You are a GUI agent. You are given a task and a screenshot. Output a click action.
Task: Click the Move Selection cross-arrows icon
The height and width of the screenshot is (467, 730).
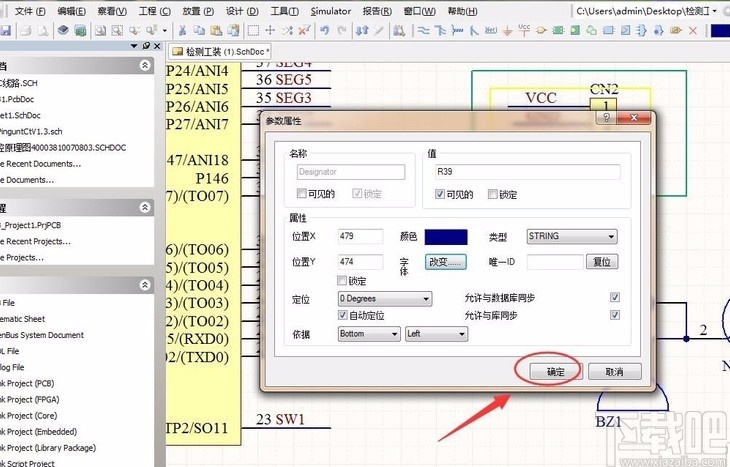270,31
